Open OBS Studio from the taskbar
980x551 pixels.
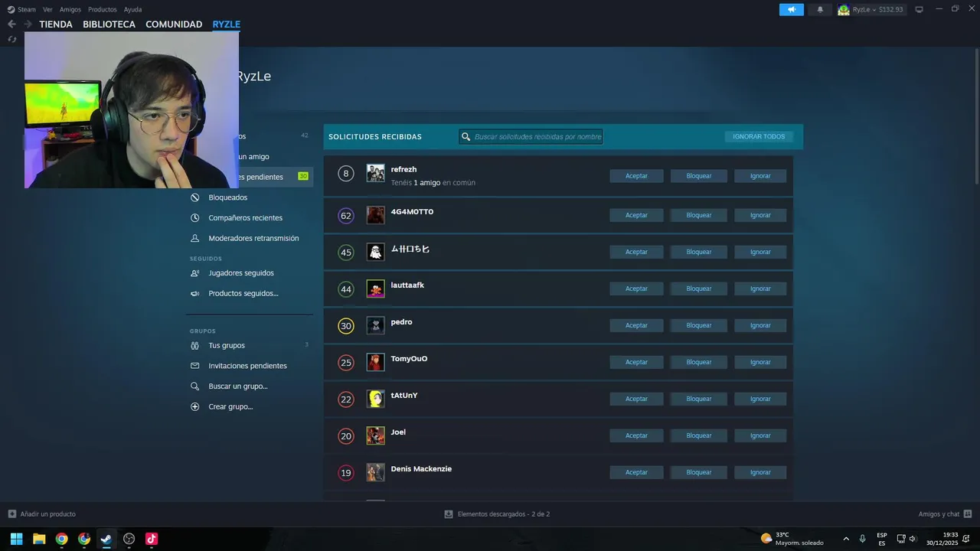pos(129,539)
